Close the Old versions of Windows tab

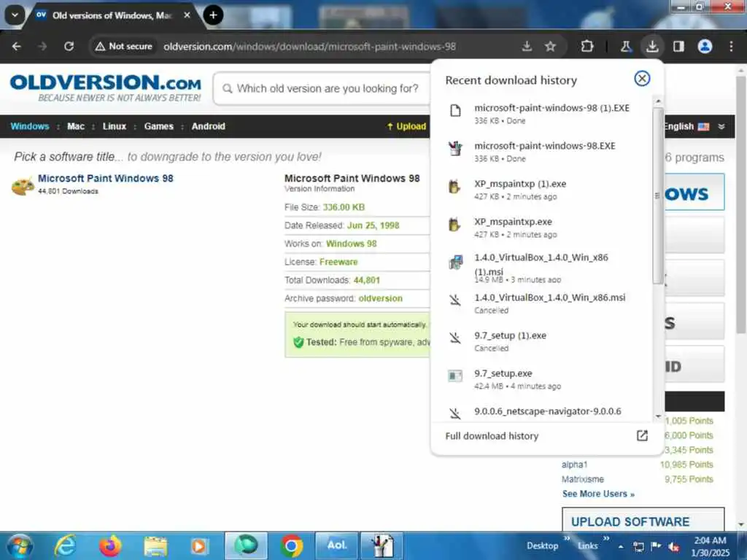point(187,15)
